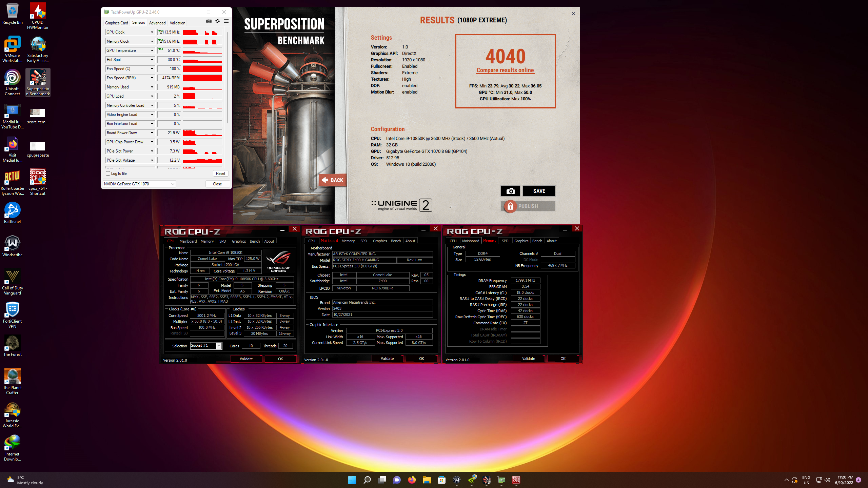
Task: Click GPU-Z sensors vertical scrollbar
Action: pos(227,78)
